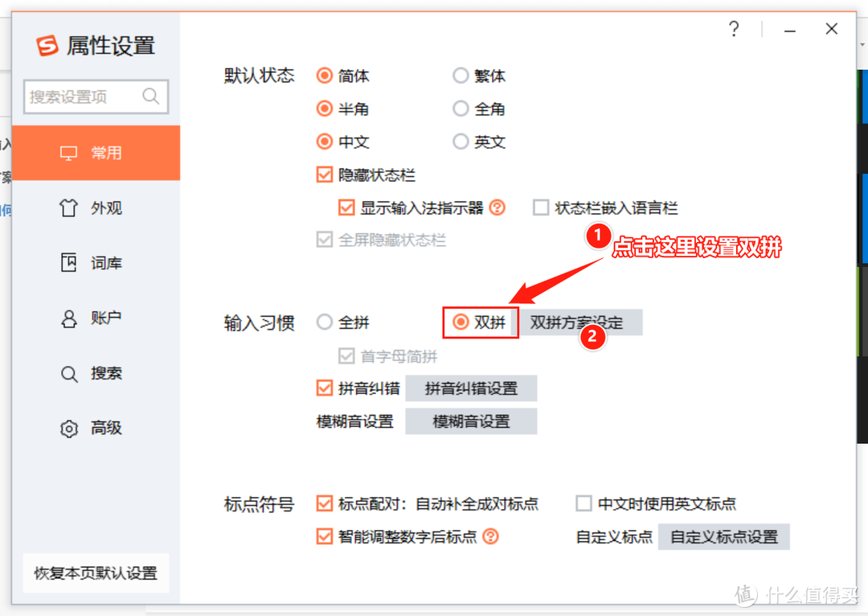Click the 搜索设置项 search field
The height and width of the screenshot is (616, 868).
[96, 97]
